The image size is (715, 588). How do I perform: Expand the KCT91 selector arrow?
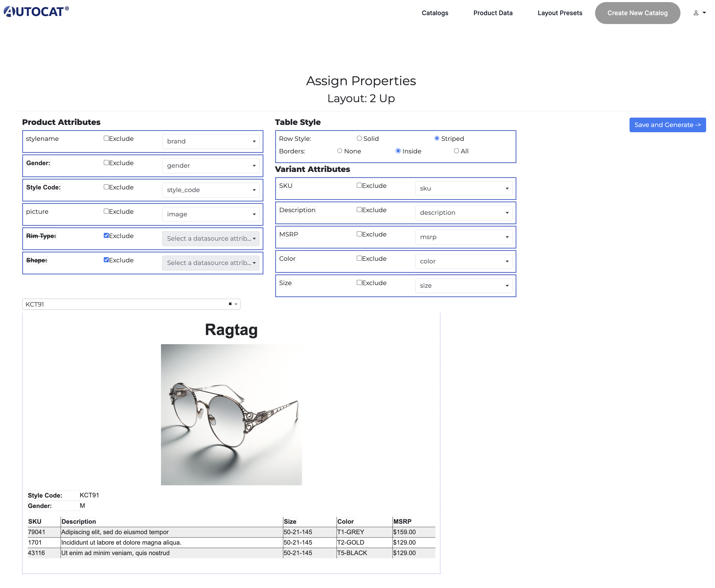pyautogui.click(x=236, y=304)
